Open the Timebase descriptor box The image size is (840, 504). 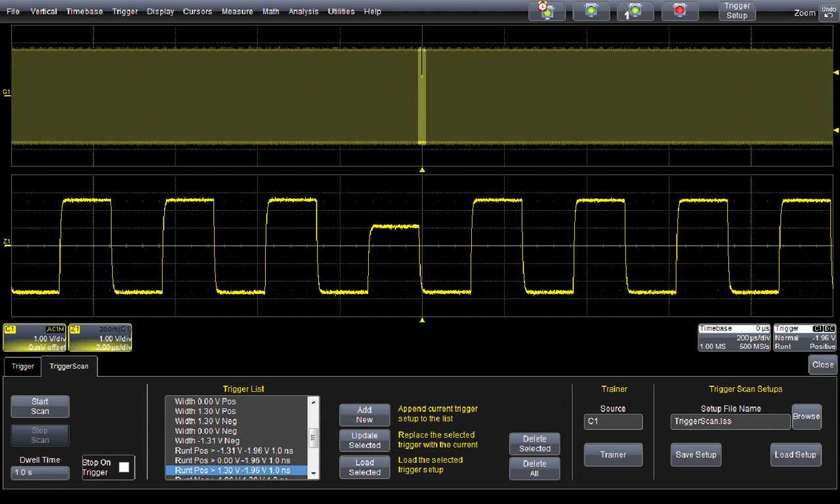(733, 337)
